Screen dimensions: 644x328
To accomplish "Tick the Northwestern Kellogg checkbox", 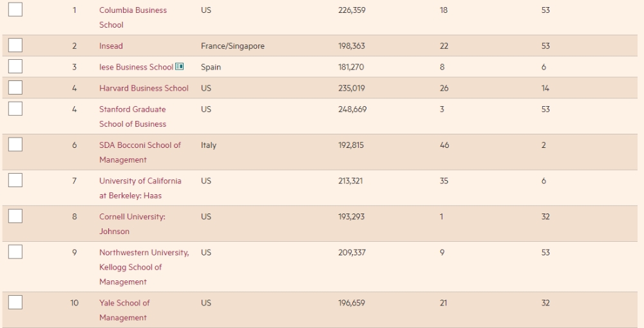I will (x=15, y=251).
